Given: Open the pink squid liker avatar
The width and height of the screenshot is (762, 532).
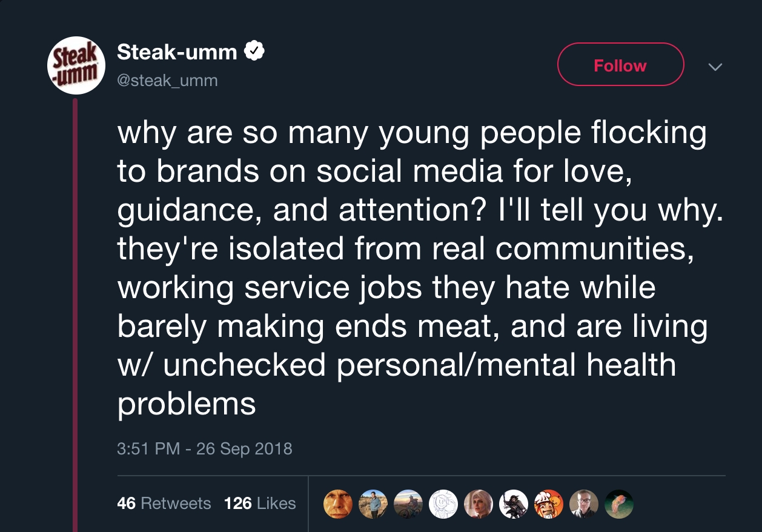Looking at the screenshot, I should coord(618,504).
